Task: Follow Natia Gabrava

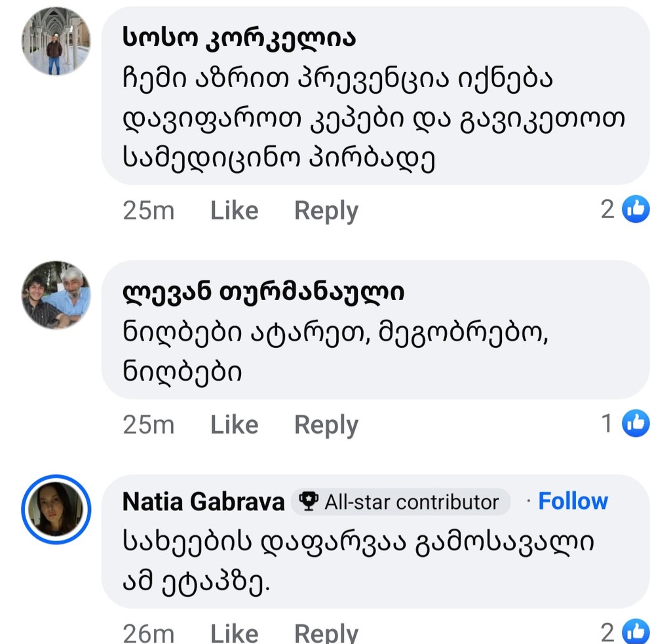Action: pos(573,501)
